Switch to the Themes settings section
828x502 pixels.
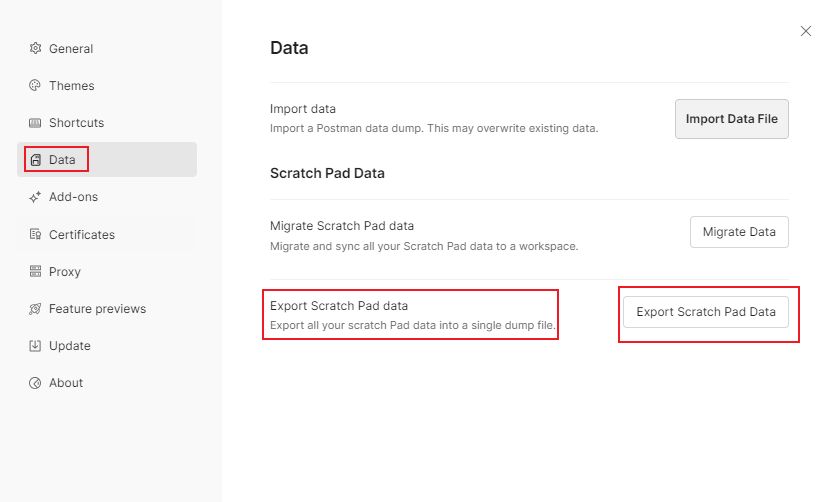(72, 86)
